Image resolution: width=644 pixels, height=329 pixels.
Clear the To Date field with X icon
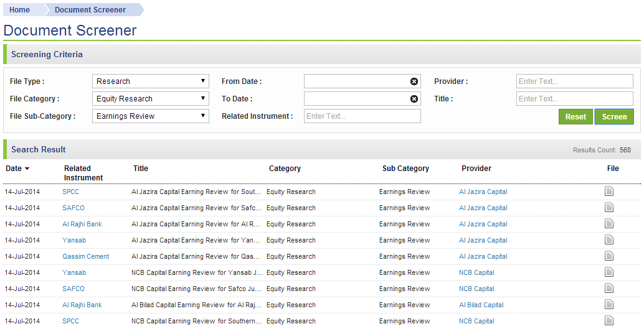pos(414,99)
